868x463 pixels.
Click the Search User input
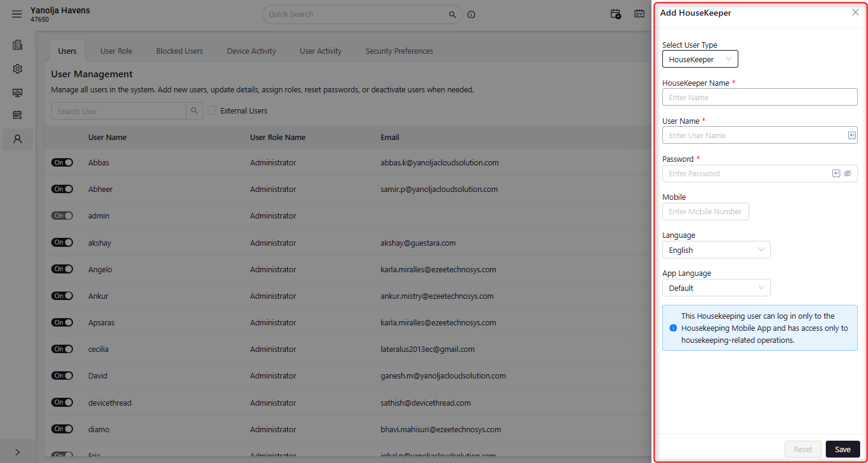point(119,111)
